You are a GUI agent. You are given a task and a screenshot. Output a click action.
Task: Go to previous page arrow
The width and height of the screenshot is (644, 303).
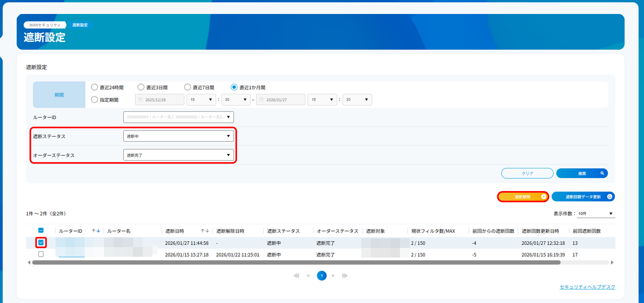[308, 275]
